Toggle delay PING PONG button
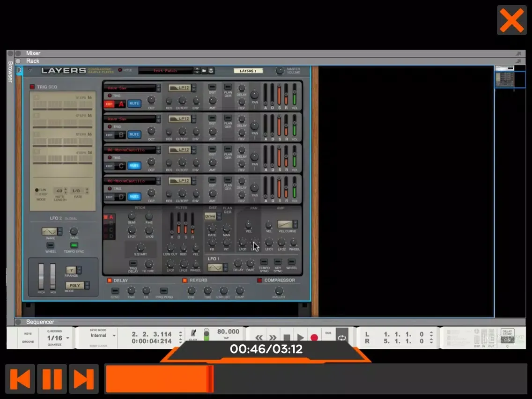Viewport: 532px width, 399px height. pyautogui.click(x=164, y=291)
